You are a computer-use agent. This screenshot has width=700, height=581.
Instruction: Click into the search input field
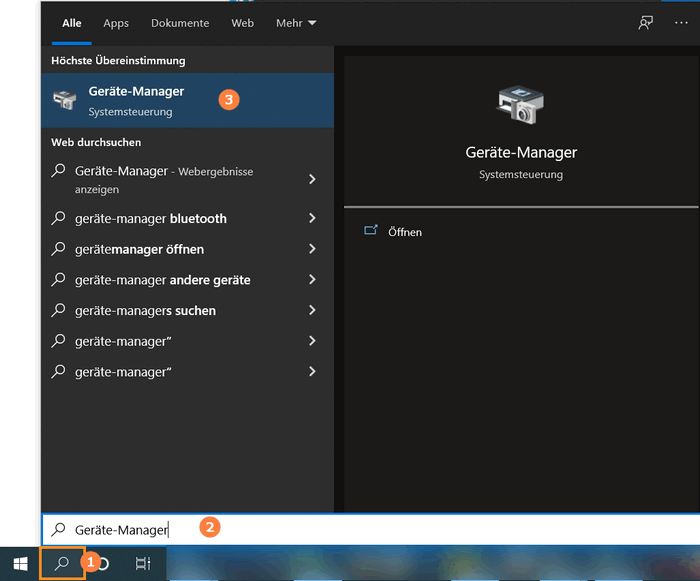pyautogui.click(x=371, y=530)
